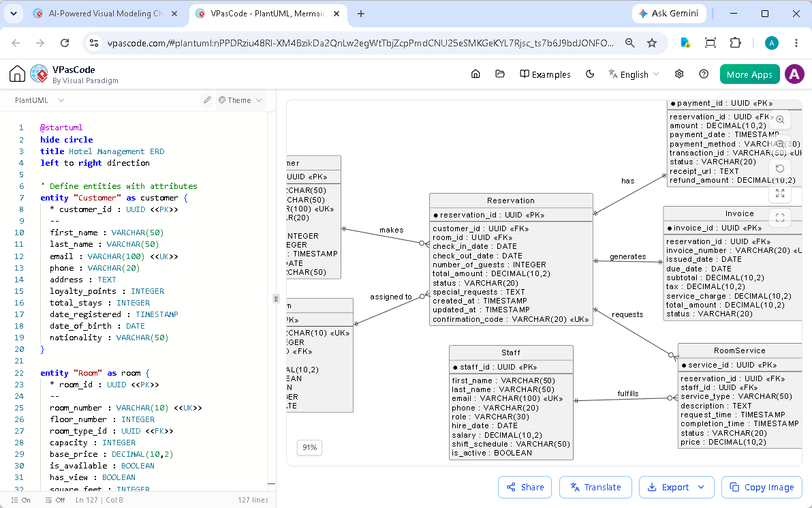
Task: Select the VPasCode PlantUML tab
Action: pos(267,14)
